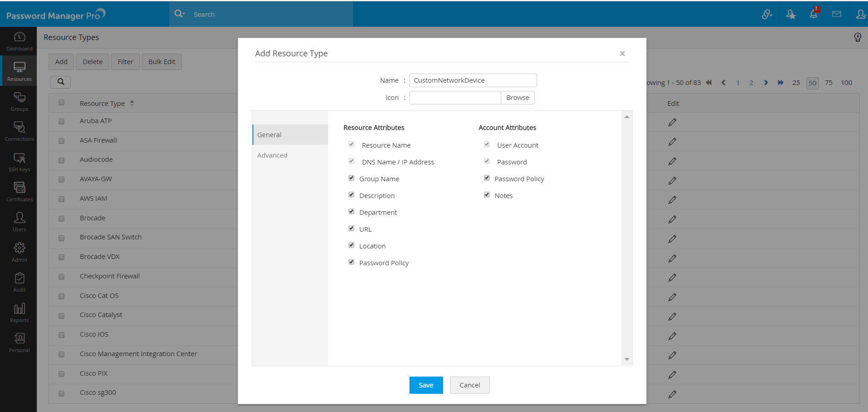This screenshot has width=868, height=412.
Task: Uncheck the Description attribute
Action: (x=351, y=195)
